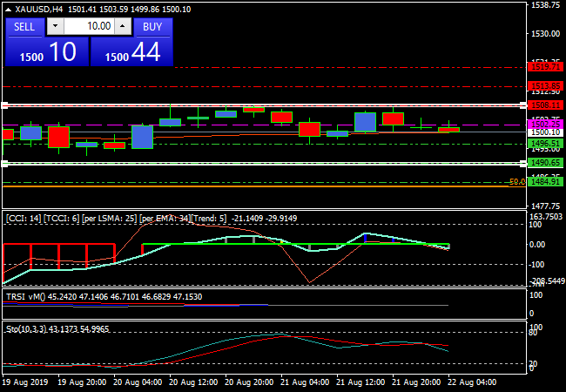
Task: Click the BUY button in trade panel
Action: 152,26
